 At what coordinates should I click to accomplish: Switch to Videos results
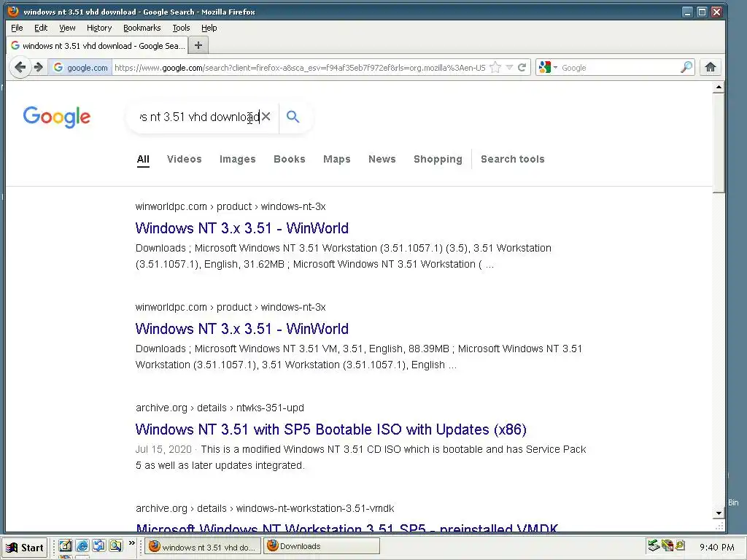[x=185, y=159]
